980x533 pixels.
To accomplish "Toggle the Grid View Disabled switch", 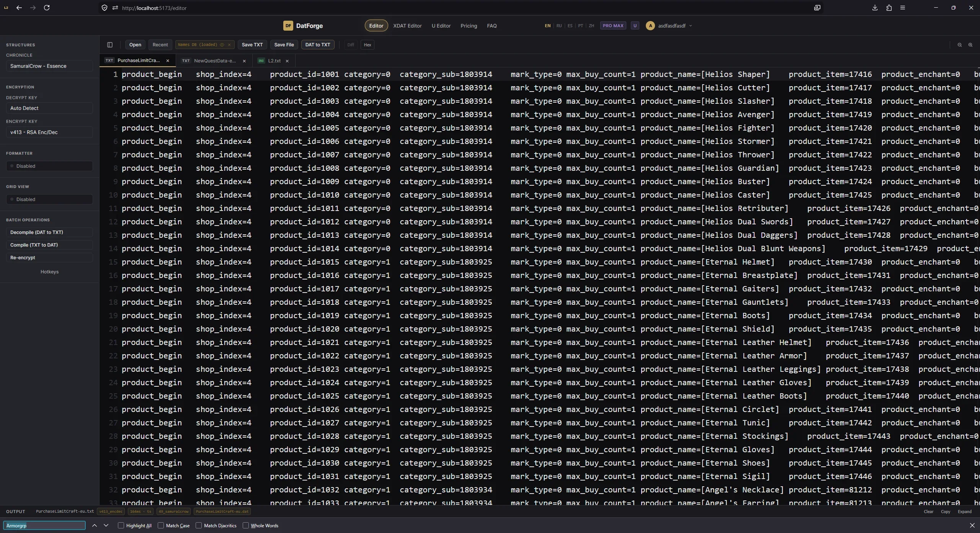I will click(x=49, y=199).
